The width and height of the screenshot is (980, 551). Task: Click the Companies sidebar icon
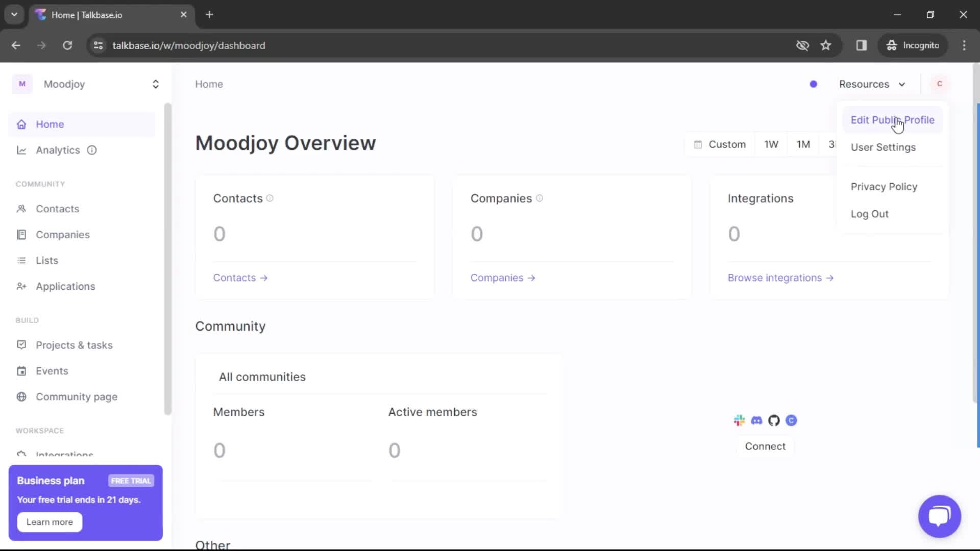[21, 234]
